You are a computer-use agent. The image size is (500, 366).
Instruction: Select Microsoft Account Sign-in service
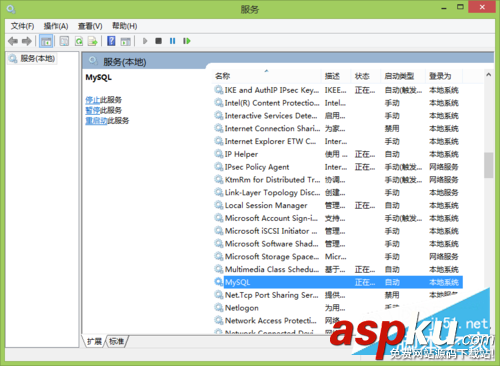coord(338,218)
